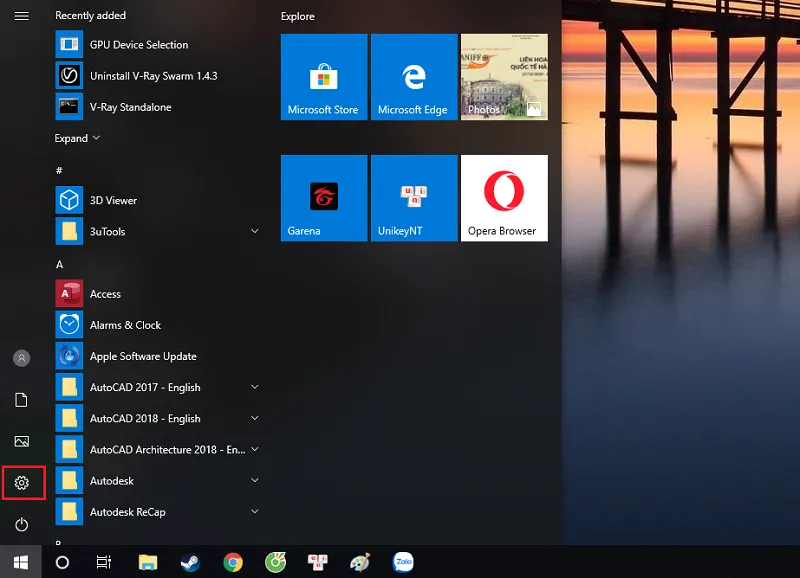The width and height of the screenshot is (800, 578).
Task: Open the Settings gear icon
Action: tap(22, 483)
